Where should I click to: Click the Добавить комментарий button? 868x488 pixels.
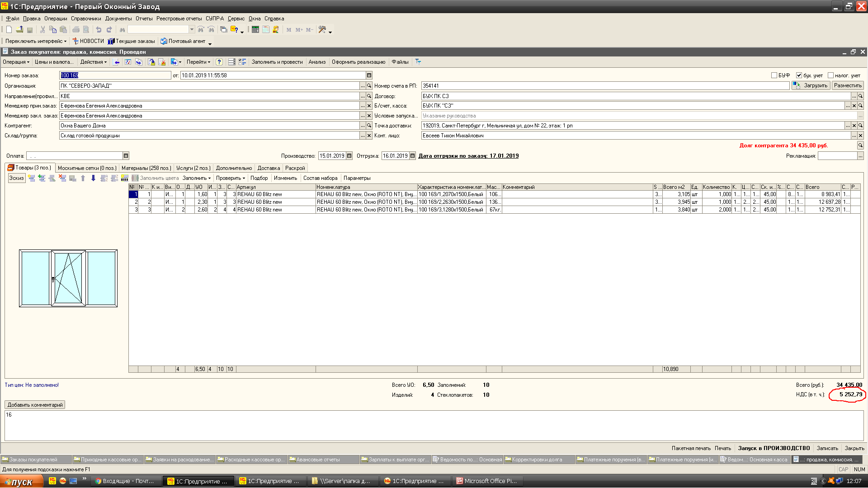(x=35, y=405)
